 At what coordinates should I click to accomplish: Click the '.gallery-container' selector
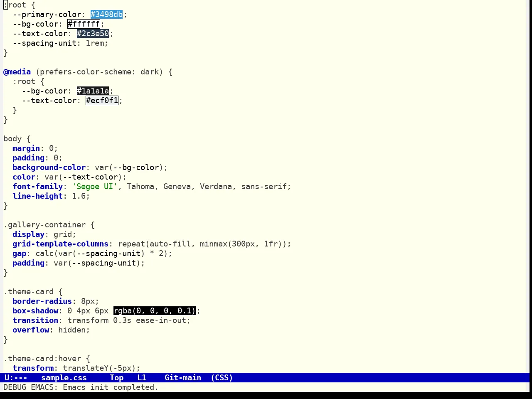click(44, 225)
